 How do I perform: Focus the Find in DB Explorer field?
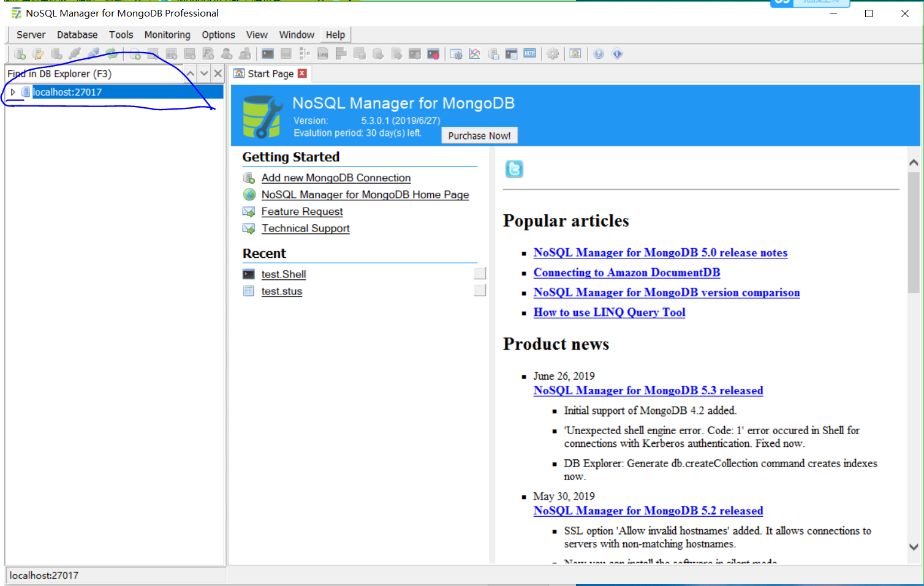pyautogui.click(x=94, y=73)
